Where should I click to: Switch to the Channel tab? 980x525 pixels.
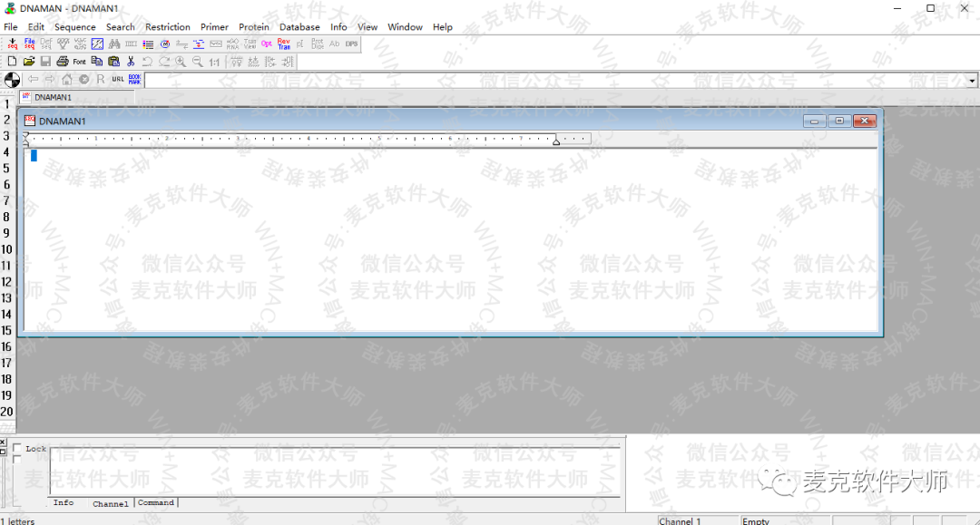click(x=111, y=503)
